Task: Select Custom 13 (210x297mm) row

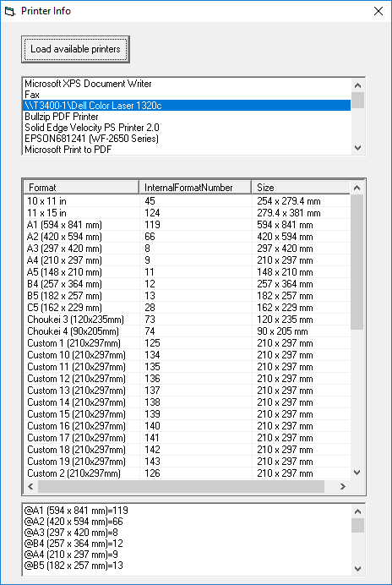Action: 188,391
